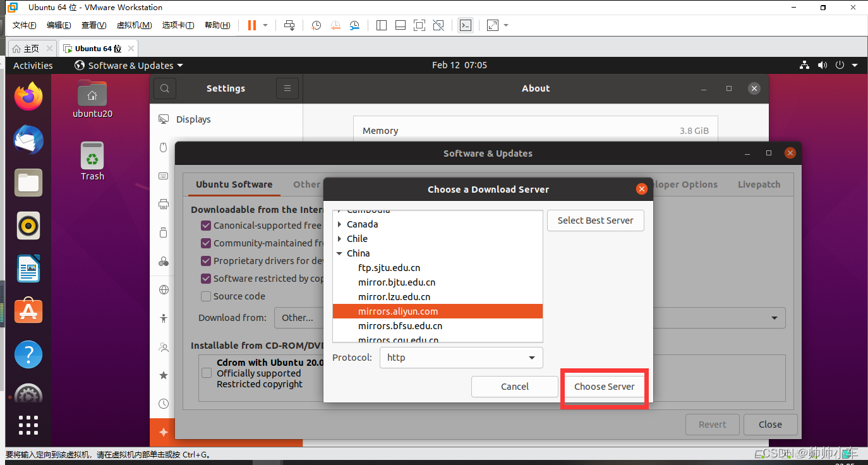Open the Trash desktop icon
The height and width of the screenshot is (465, 868).
coord(92,161)
